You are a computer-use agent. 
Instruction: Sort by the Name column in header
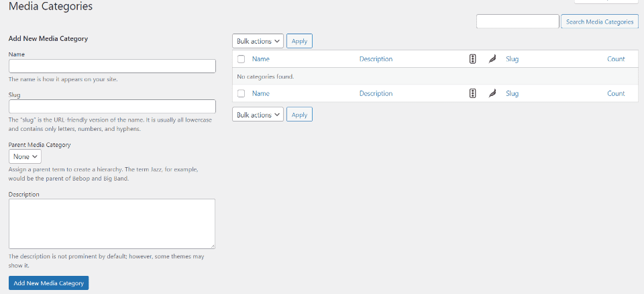coord(261,59)
